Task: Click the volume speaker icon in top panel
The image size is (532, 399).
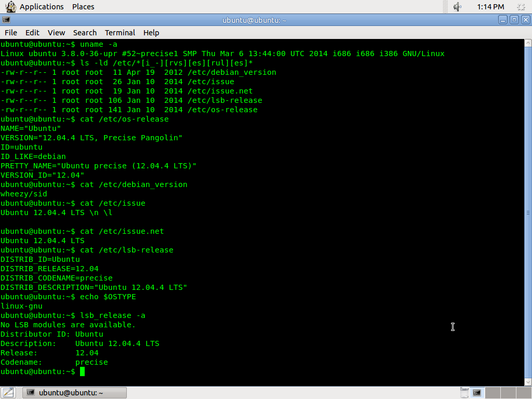Action: [457, 6]
